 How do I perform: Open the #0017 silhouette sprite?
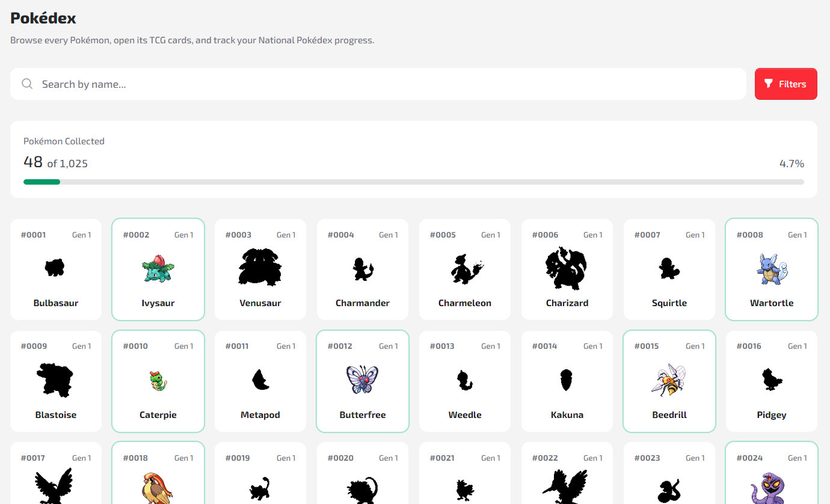coord(54,486)
